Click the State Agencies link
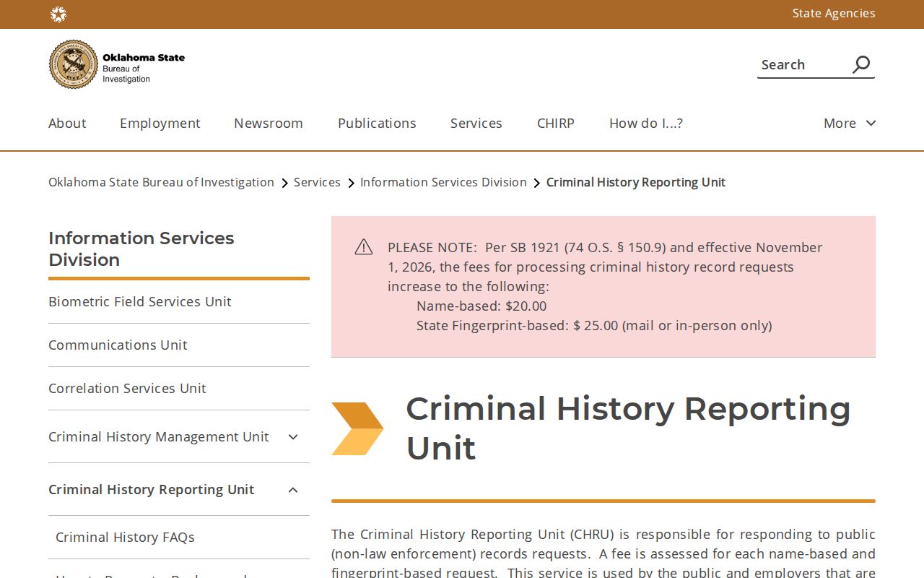Screen dimensions: 924x578 click(834, 13)
